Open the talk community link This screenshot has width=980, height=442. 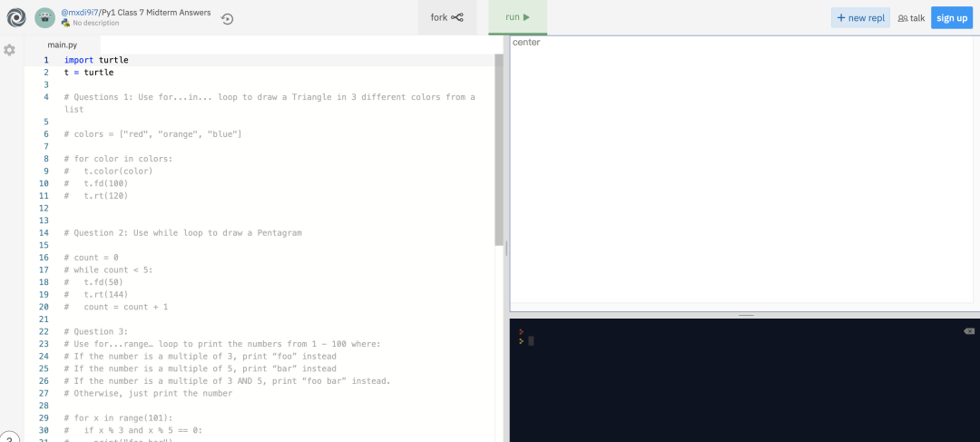pos(911,17)
